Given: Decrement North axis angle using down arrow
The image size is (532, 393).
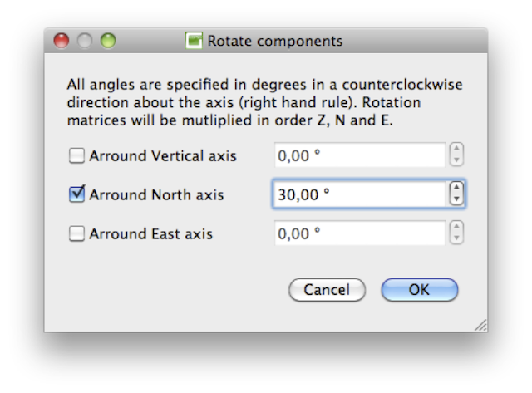Looking at the screenshot, I should (x=456, y=199).
